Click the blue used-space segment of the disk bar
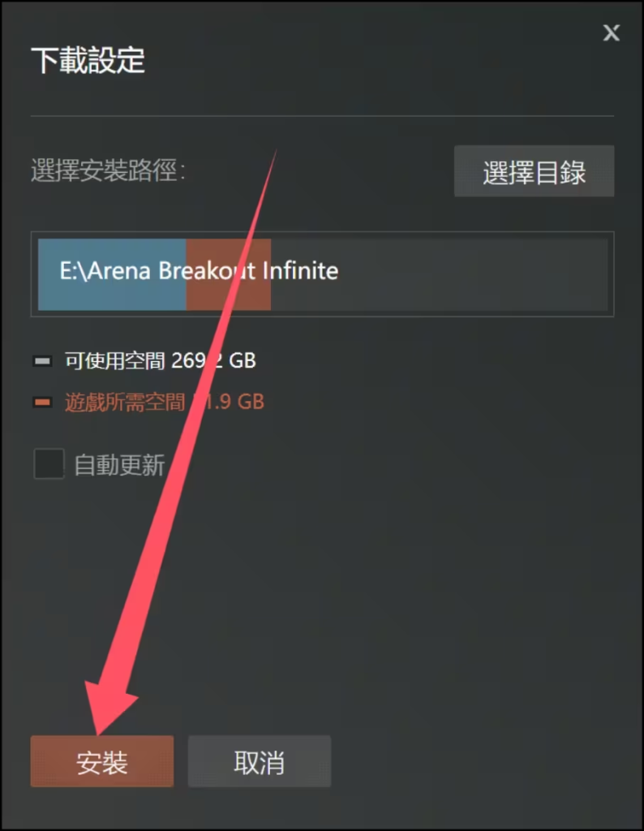 tap(112, 274)
